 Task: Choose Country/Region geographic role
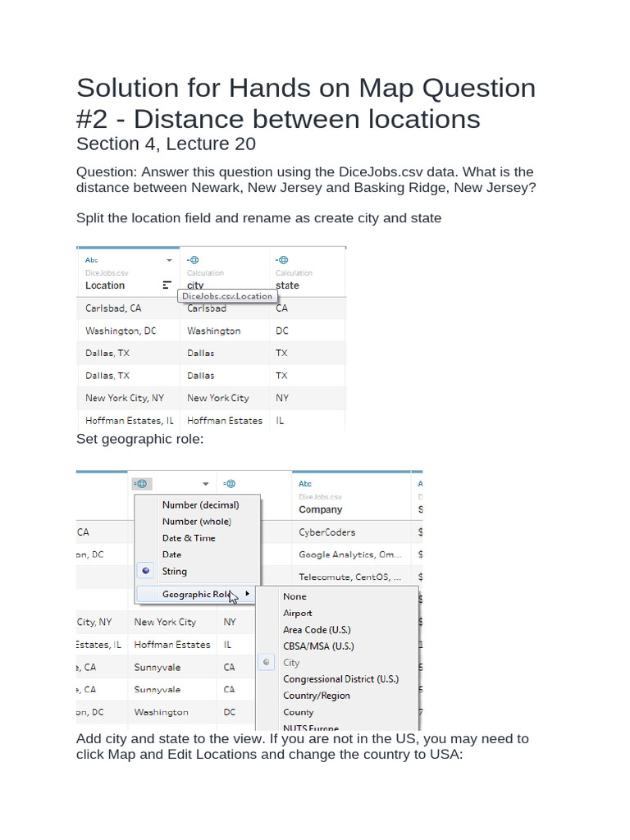(316, 696)
